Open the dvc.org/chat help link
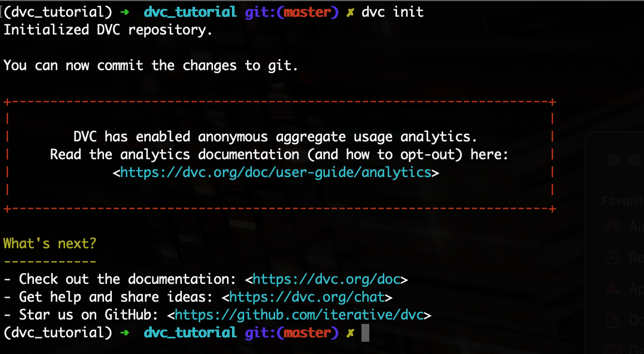The width and height of the screenshot is (644, 354). (x=307, y=297)
